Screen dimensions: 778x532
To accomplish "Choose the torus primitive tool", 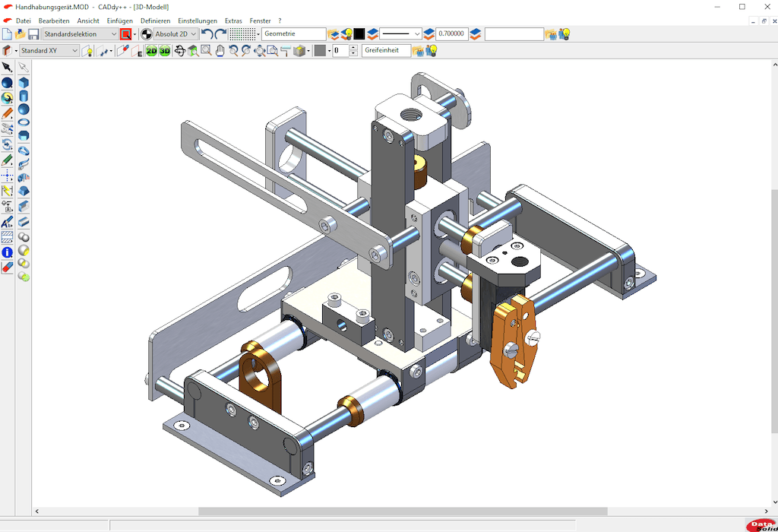I will pos(24,122).
